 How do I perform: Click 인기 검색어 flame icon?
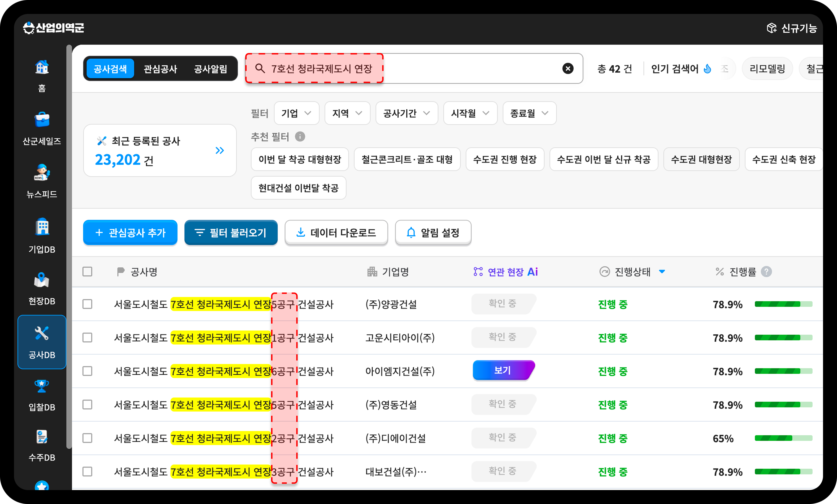pyautogui.click(x=708, y=69)
